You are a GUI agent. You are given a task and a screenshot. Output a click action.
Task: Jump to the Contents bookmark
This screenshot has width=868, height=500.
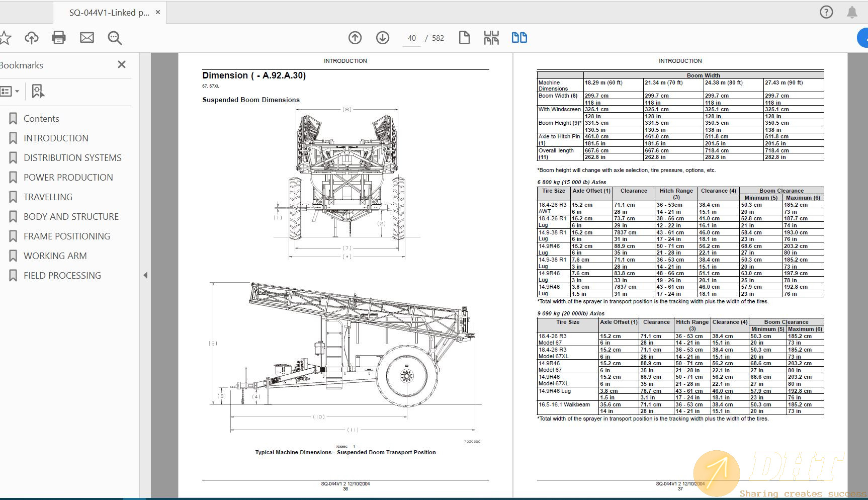click(41, 118)
